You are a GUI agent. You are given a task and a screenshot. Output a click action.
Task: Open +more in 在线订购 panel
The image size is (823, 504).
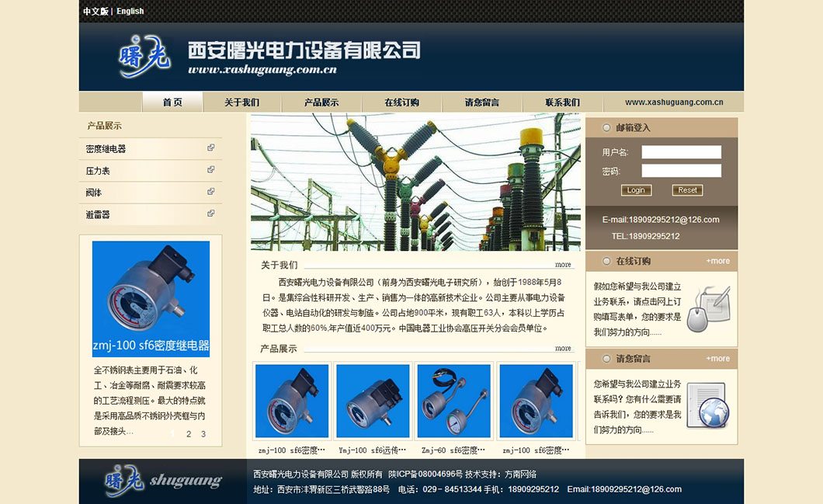[x=717, y=261]
